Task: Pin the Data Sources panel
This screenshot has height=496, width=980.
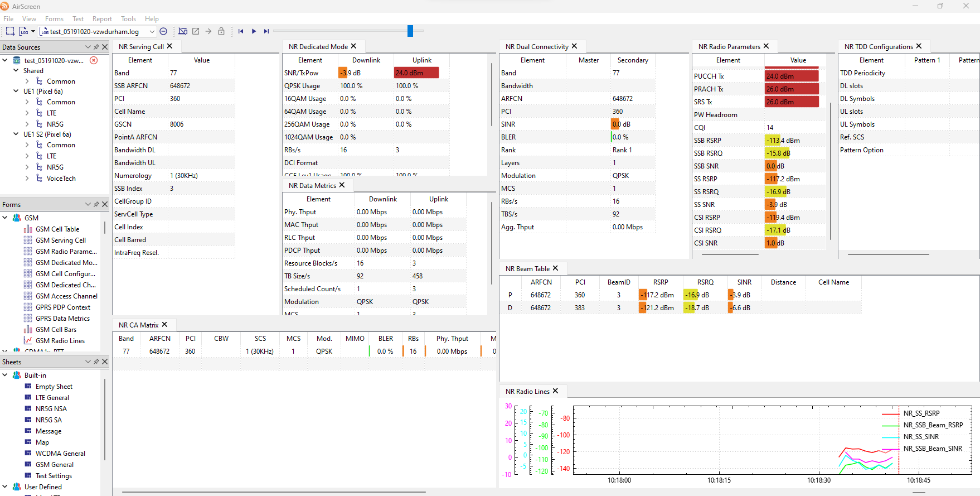Action: (x=96, y=47)
